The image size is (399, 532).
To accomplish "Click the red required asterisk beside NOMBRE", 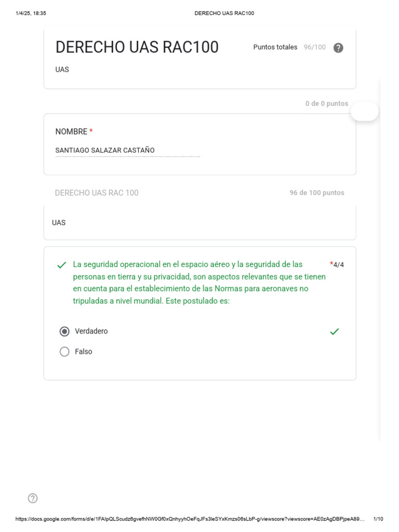I will 91,132.
